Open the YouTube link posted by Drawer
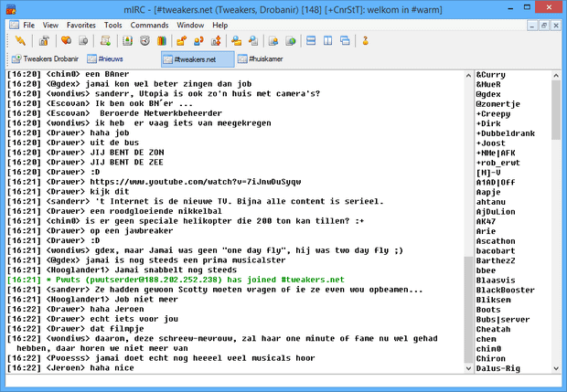The height and width of the screenshot is (392, 567). [x=196, y=182]
